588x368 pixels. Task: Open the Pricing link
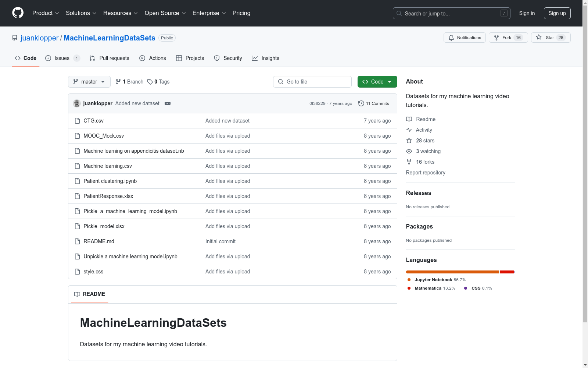click(x=241, y=13)
